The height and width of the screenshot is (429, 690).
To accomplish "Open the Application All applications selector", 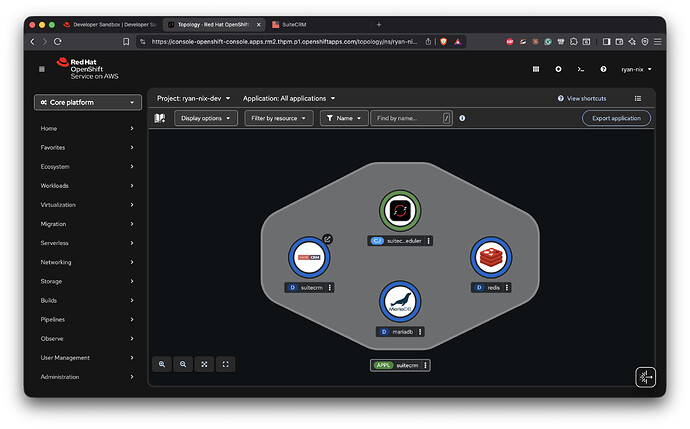I will pyautogui.click(x=289, y=99).
